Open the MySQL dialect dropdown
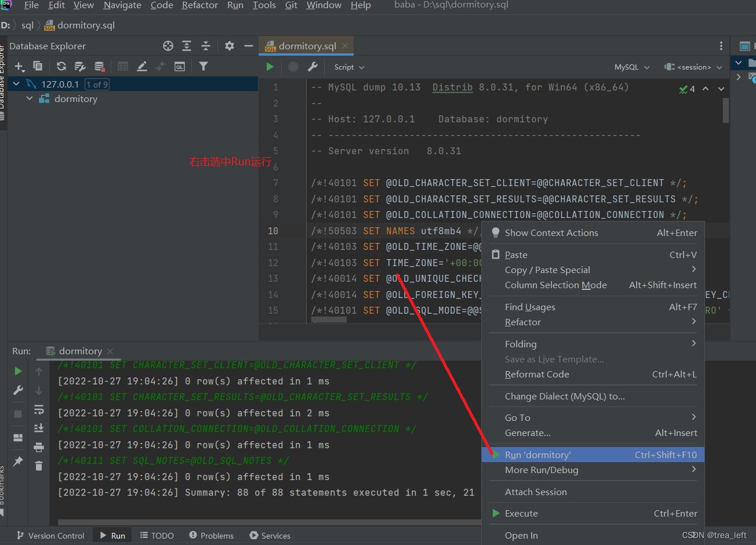 632,67
